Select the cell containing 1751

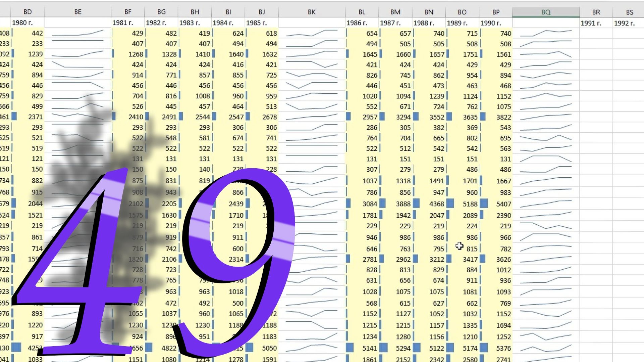click(x=462, y=54)
